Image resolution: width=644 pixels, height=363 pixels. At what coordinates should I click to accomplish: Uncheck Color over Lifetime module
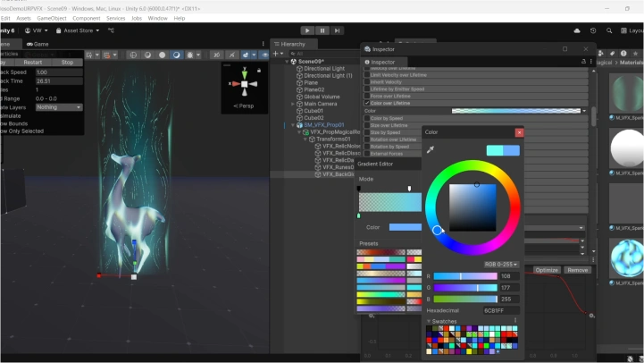(x=367, y=103)
